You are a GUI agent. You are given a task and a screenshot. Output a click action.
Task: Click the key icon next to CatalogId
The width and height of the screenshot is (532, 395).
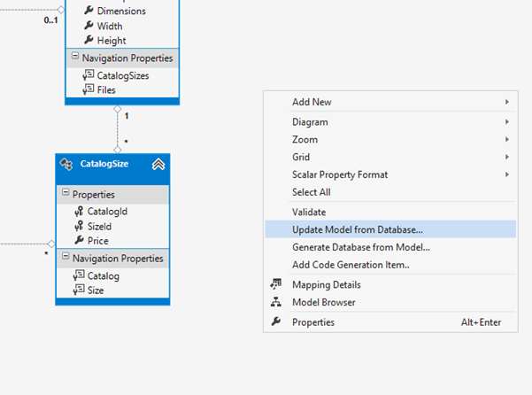pos(78,212)
